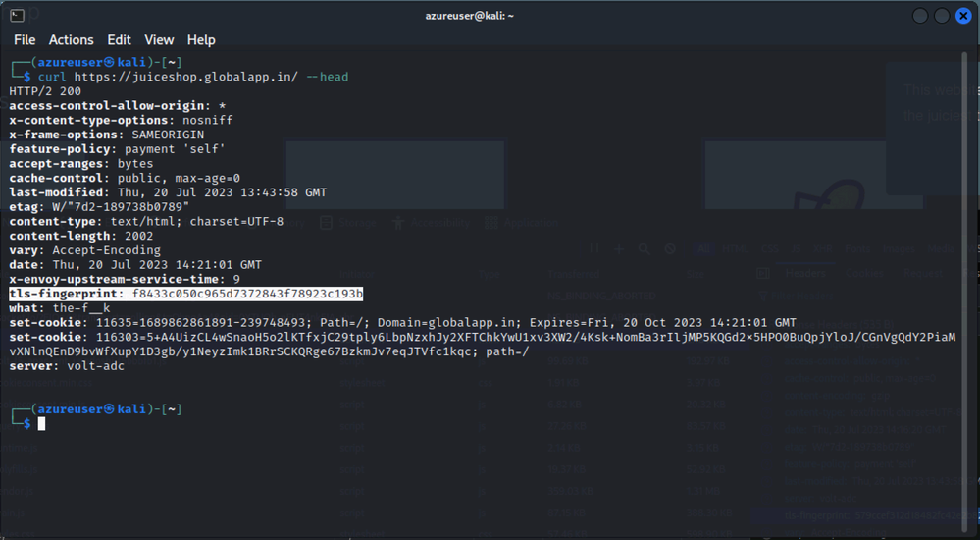Minimize the terminal window
This screenshot has width=980, height=540.
920,16
